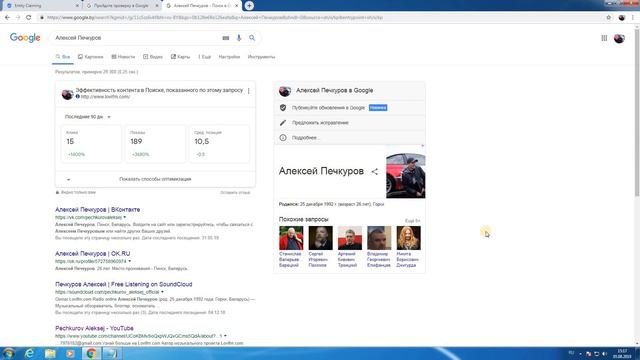The width and height of the screenshot is (640, 360).
Task: Click Предложить исправление link
Action: [x=320, y=122]
